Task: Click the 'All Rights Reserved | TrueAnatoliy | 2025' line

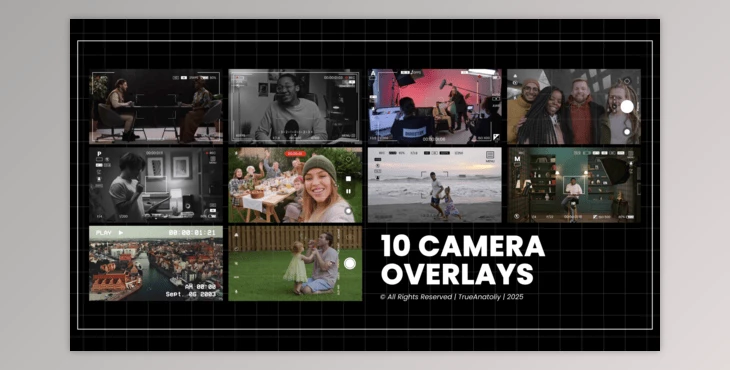Action: (452, 297)
